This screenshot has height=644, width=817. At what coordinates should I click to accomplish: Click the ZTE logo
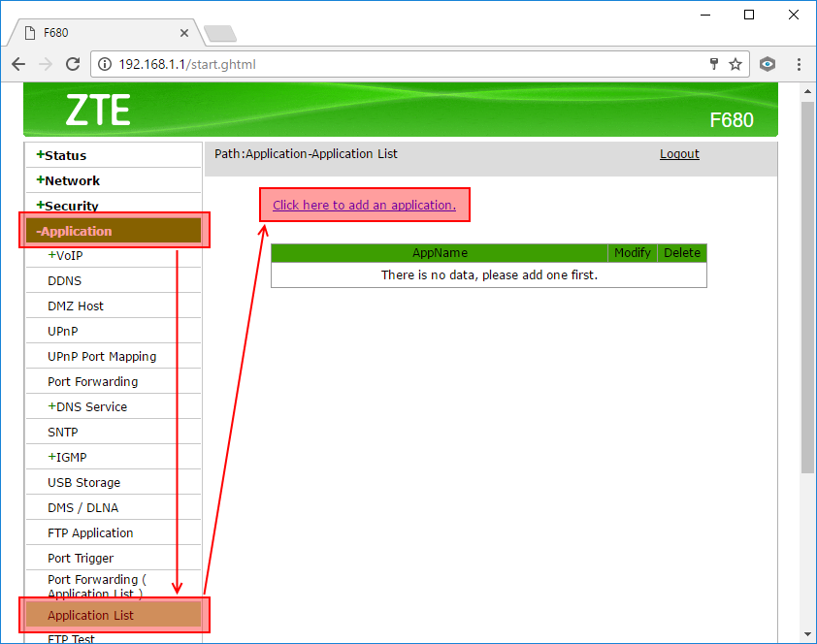pos(98,110)
